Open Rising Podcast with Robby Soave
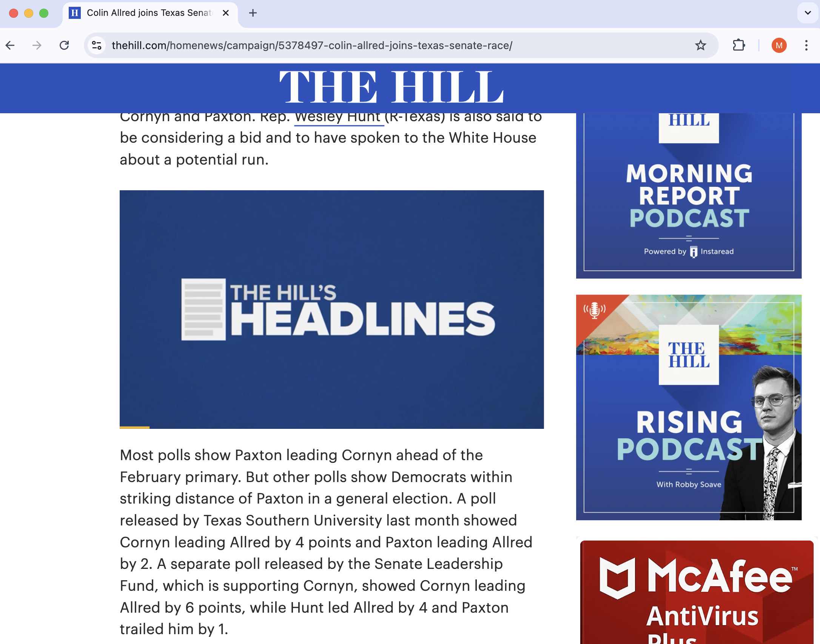Screen dimensions: 820x644 (x=689, y=407)
